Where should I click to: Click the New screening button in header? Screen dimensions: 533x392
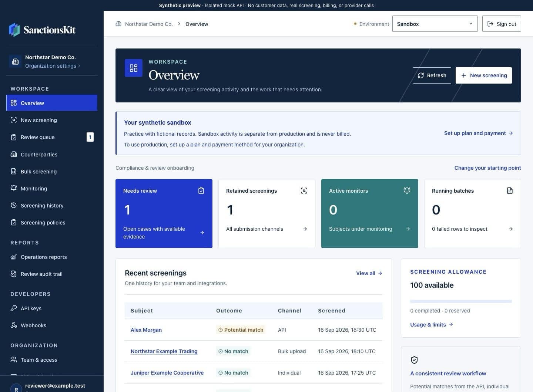[484, 75]
